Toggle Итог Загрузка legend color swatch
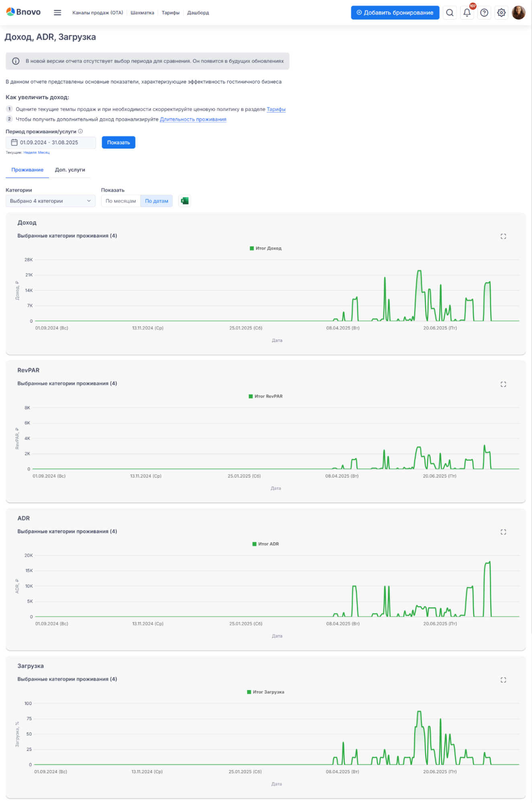Image resolution: width=532 pixels, height=803 pixels. (249, 692)
